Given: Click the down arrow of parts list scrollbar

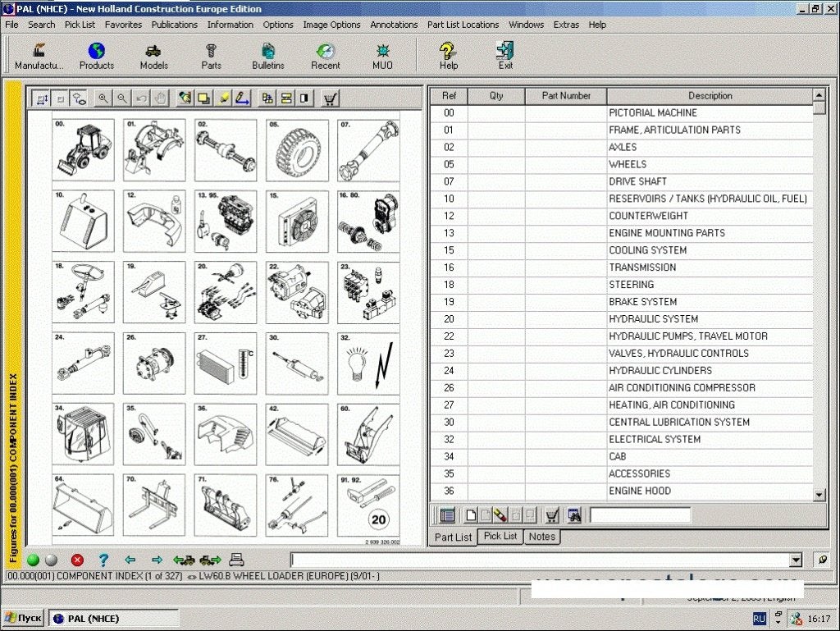Looking at the screenshot, I should (819, 495).
